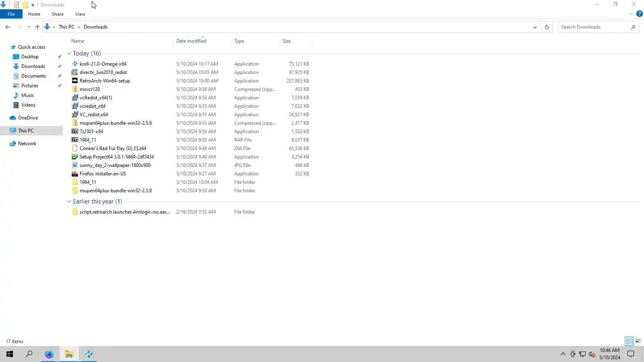
Task: Select Music in the navigation pane
Action: coord(28,95)
